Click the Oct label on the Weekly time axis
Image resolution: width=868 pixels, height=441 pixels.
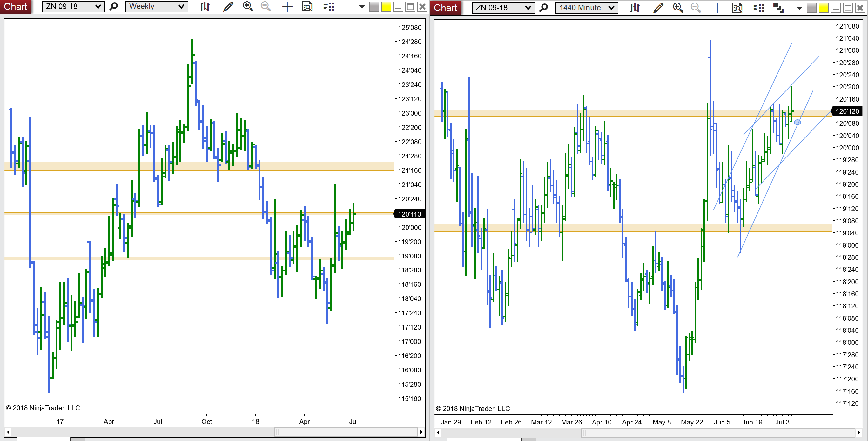tap(206, 421)
